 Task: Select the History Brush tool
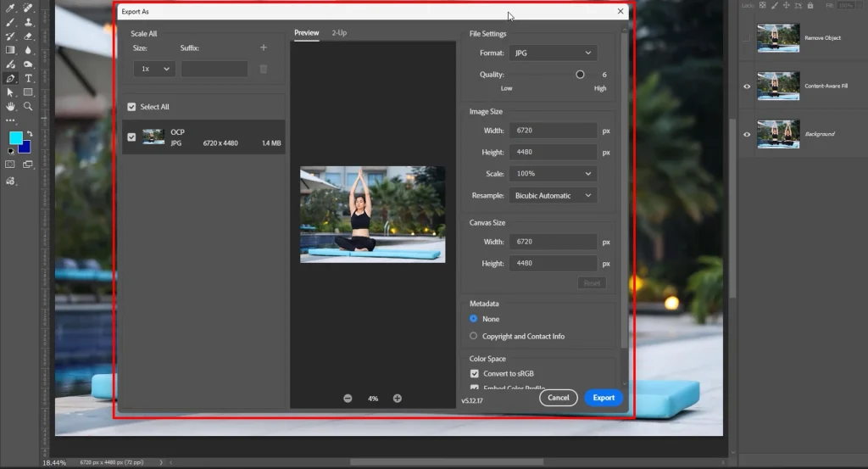click(10, 36)
